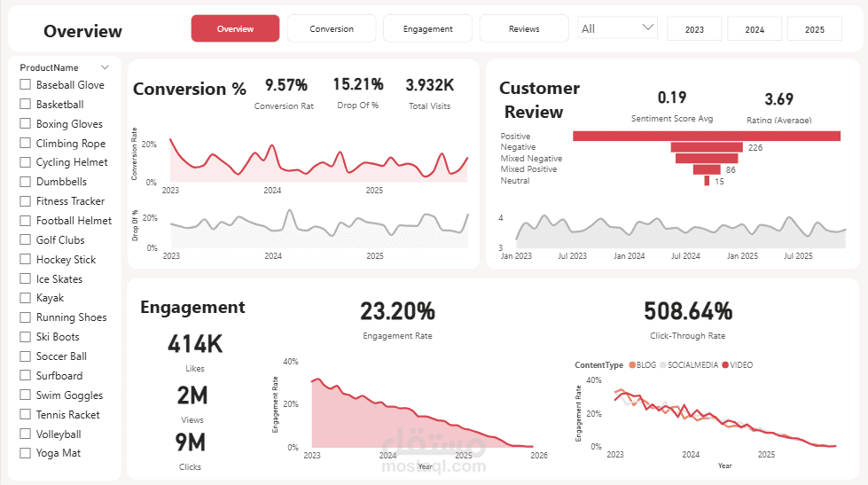Filter by year 2024
This screenshot has width=868, height=485.
coord(755,29)
